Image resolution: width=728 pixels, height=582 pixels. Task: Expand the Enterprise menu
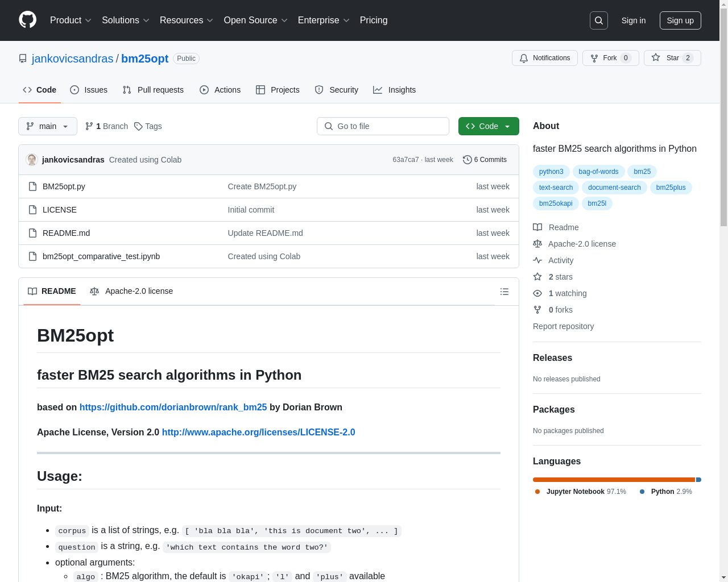[324, 20]
